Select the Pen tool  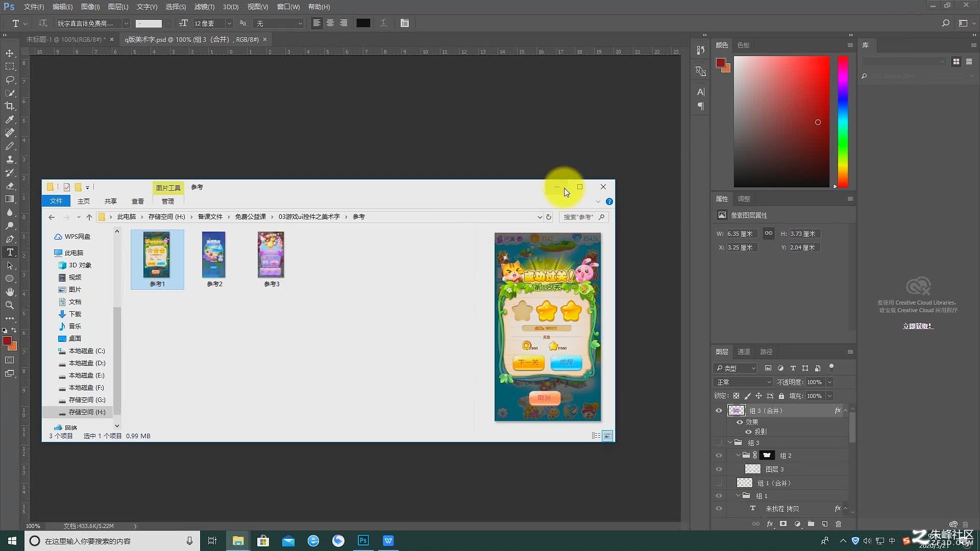[x=10, y=239]
